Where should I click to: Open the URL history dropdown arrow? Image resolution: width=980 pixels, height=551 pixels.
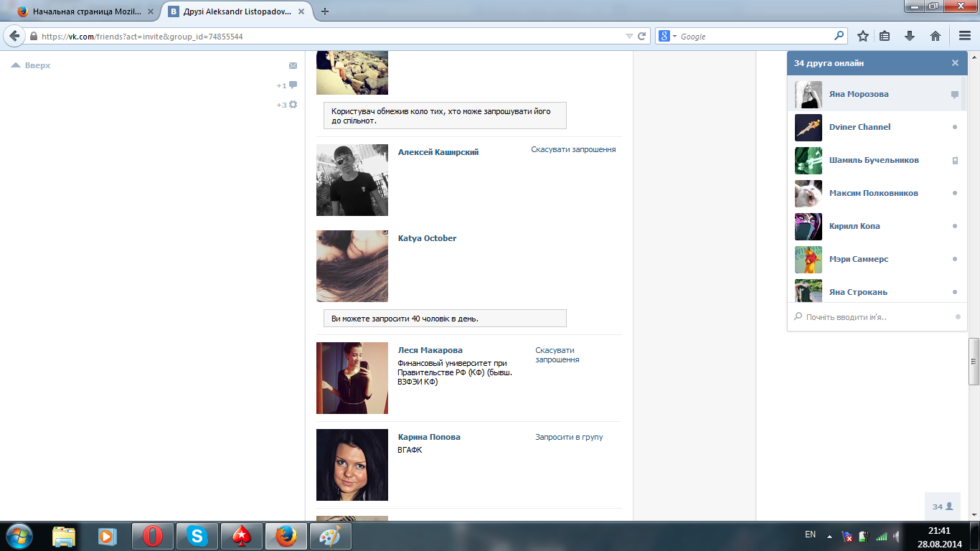629,36
